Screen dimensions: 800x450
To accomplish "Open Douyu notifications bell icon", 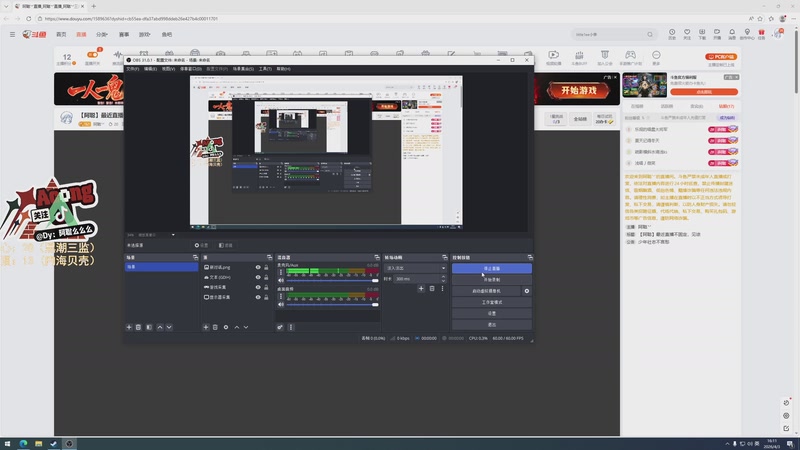I will pyautogui.click(x=732, y=34).
